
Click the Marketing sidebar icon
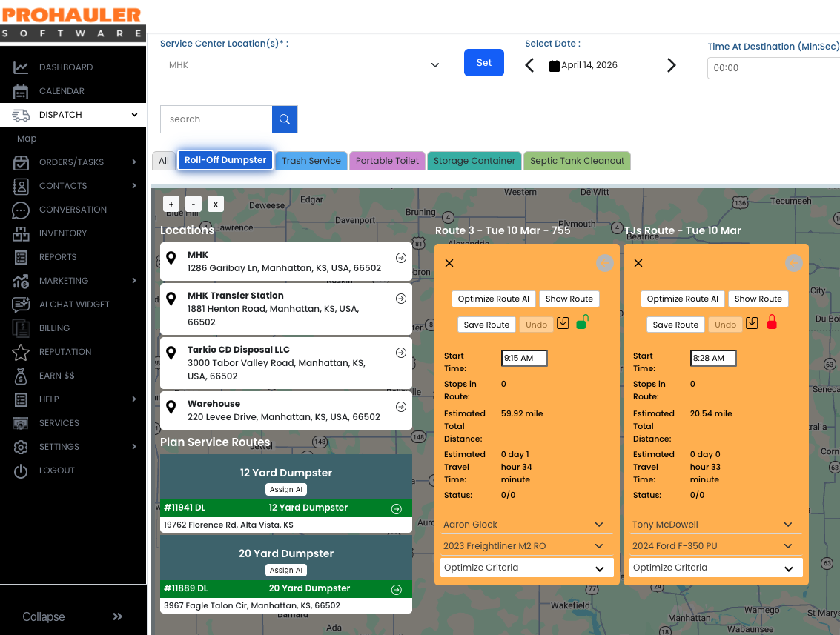coord(20,281)
